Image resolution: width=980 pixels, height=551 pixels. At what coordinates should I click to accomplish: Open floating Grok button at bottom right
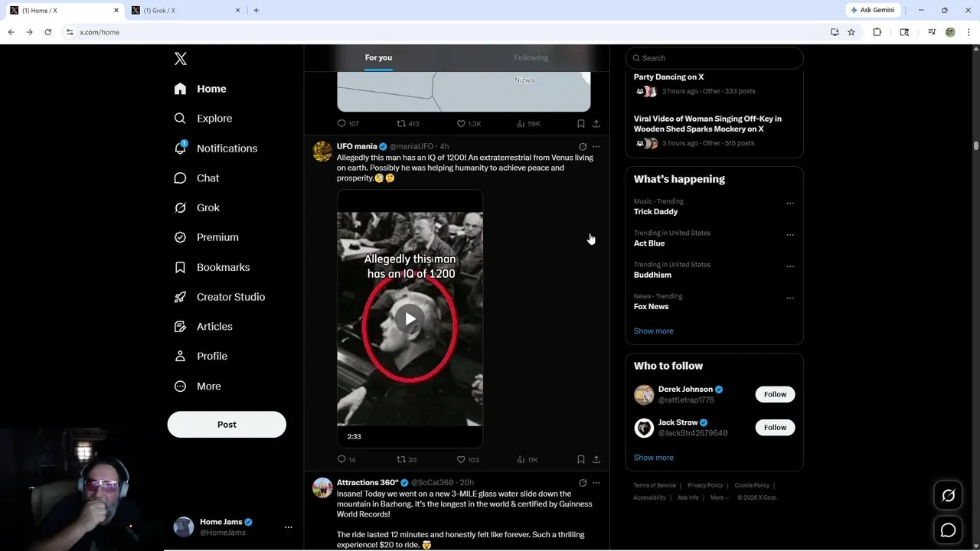pos(948,496)
